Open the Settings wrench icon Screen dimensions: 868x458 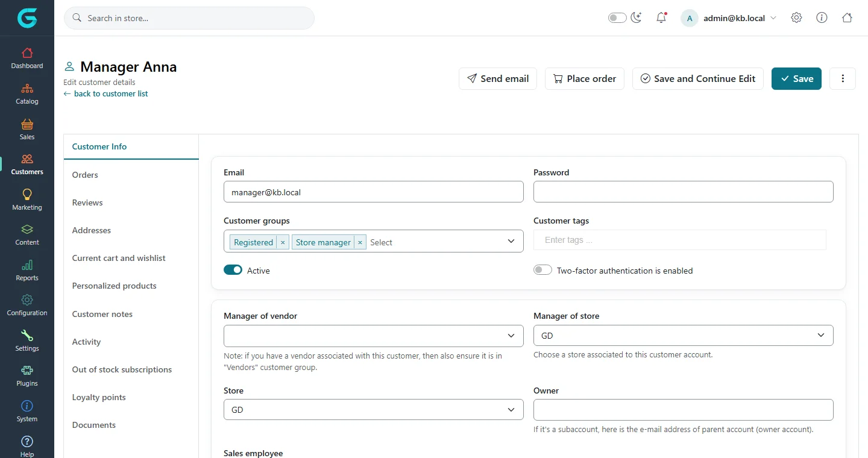tap(27, 336)
